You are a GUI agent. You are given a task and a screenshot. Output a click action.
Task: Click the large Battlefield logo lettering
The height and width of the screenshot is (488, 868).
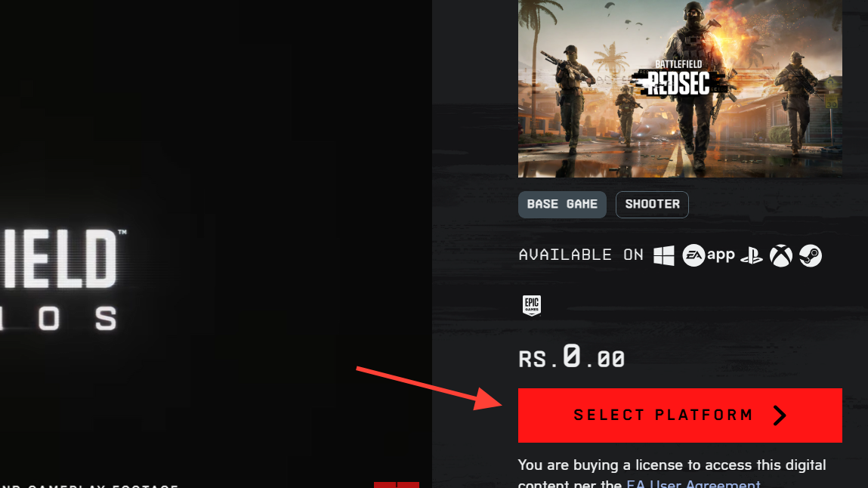[60, 259]
